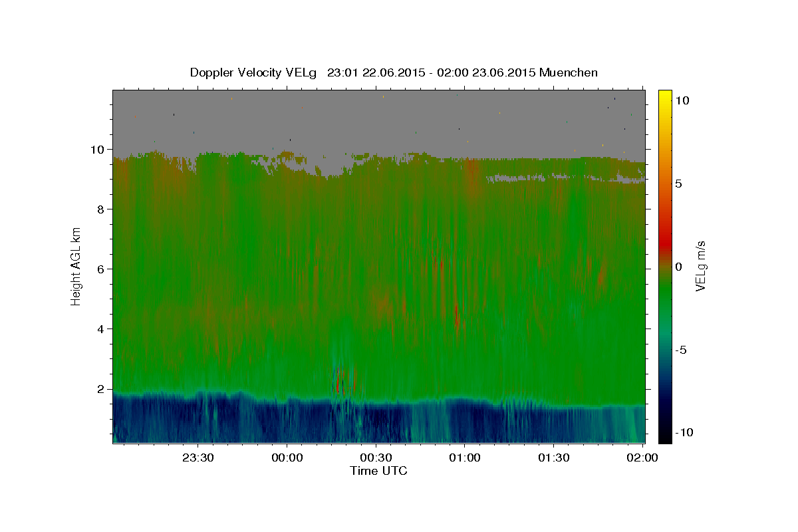
Task: Click the 00:00 time tick label
Action: 287,458
